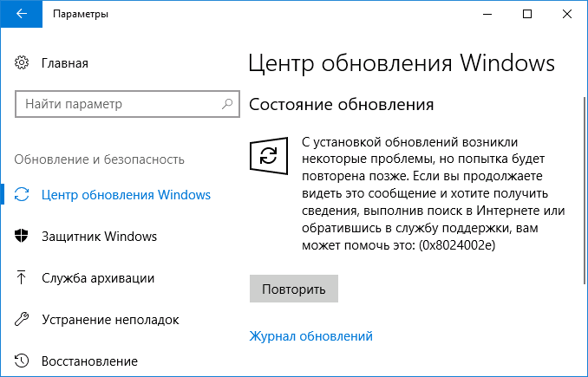Click the wrench icon for Устранение неполадок
Image resolution: width=588 pixels, height=377 pixels.
pos(23,320)
